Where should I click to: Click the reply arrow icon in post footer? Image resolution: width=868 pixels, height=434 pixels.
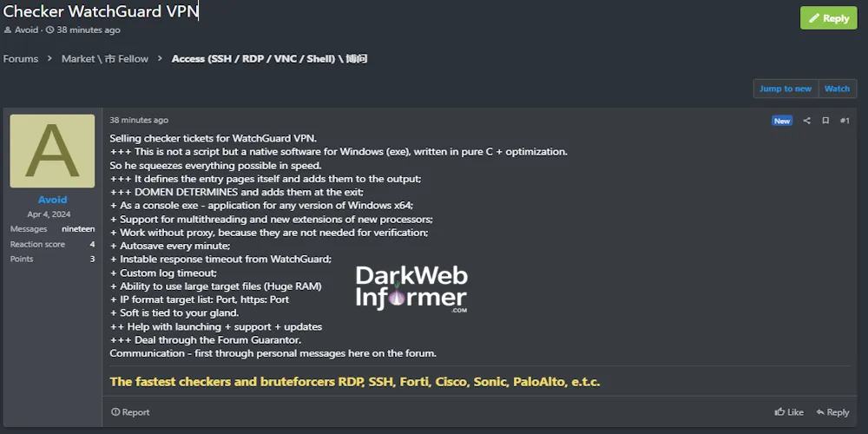(x=819, y=412)
